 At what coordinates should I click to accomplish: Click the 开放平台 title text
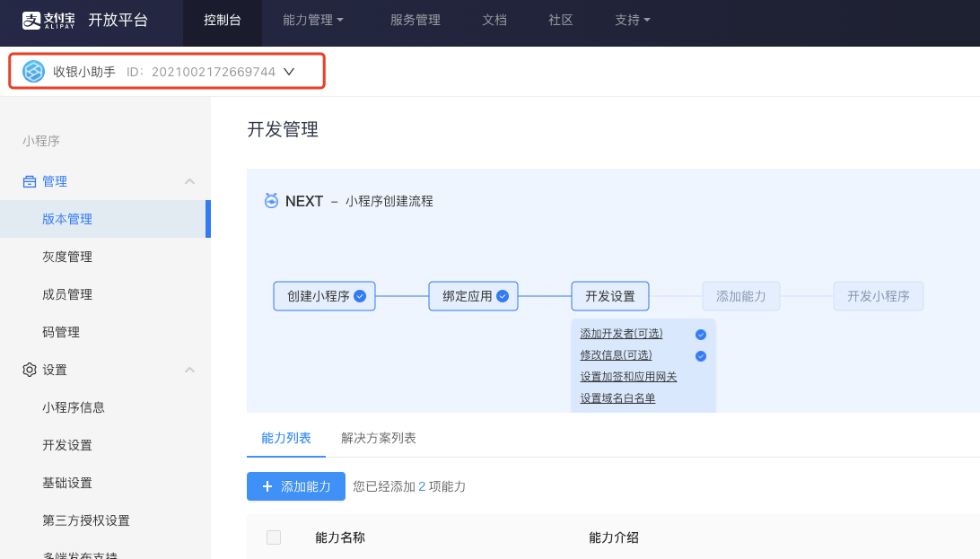118,20
